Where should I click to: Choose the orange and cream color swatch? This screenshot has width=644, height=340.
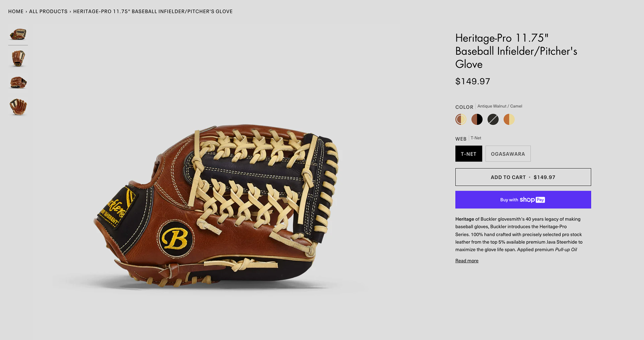(509, 119)
